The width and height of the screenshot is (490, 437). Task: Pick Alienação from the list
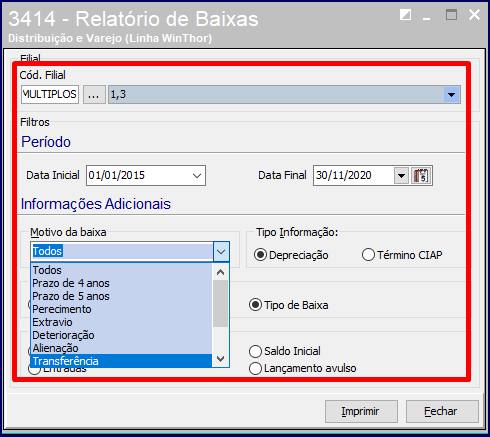[x=121, y=348]
